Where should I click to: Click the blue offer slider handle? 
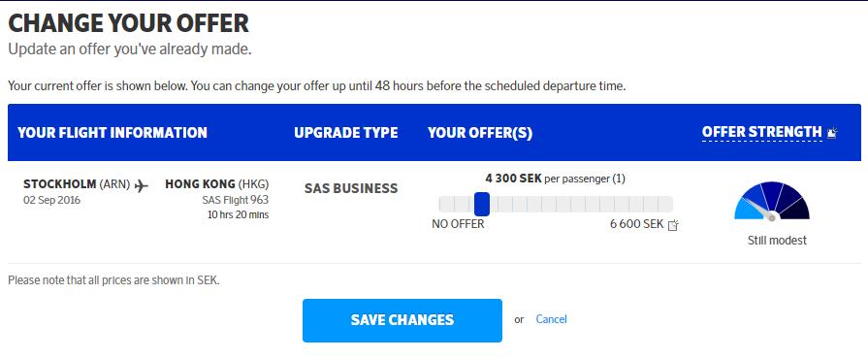click(482, 204)
